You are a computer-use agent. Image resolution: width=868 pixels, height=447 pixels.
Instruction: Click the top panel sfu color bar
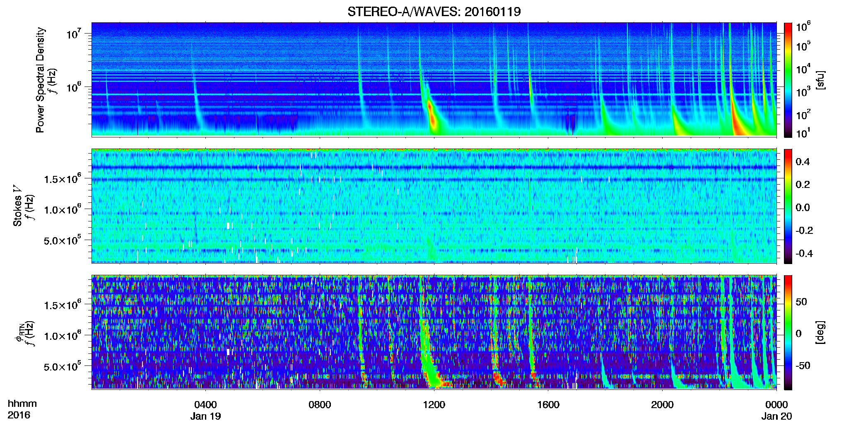coord(788,80)
